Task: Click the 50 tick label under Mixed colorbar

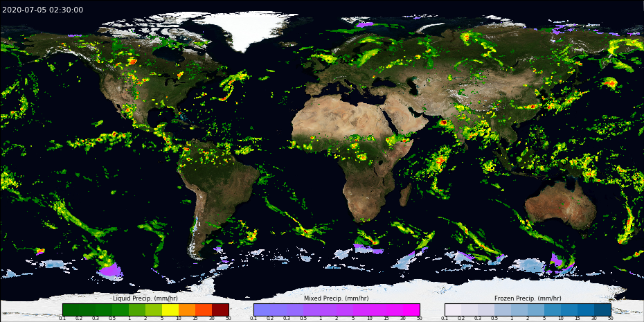Action: point(420,319)
